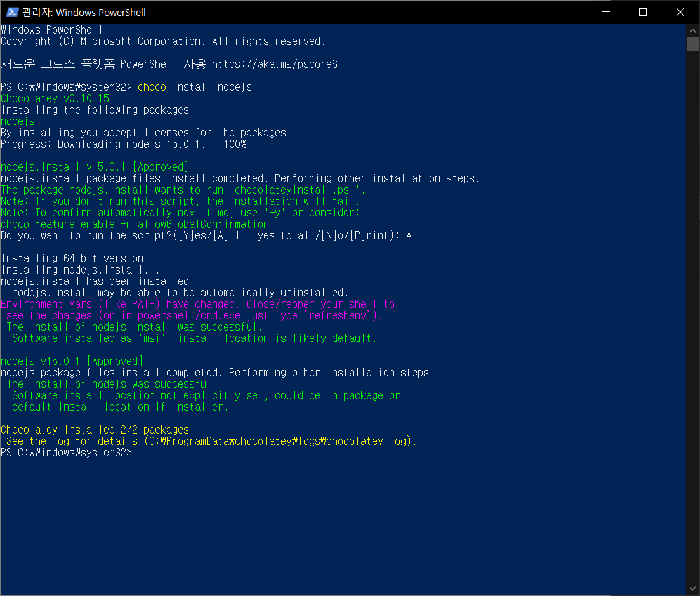The height and width of the screenshot is (596, 700).
Task: Minimize the PowerShell window
Action: pyautogui.click(x=606, y=12)
